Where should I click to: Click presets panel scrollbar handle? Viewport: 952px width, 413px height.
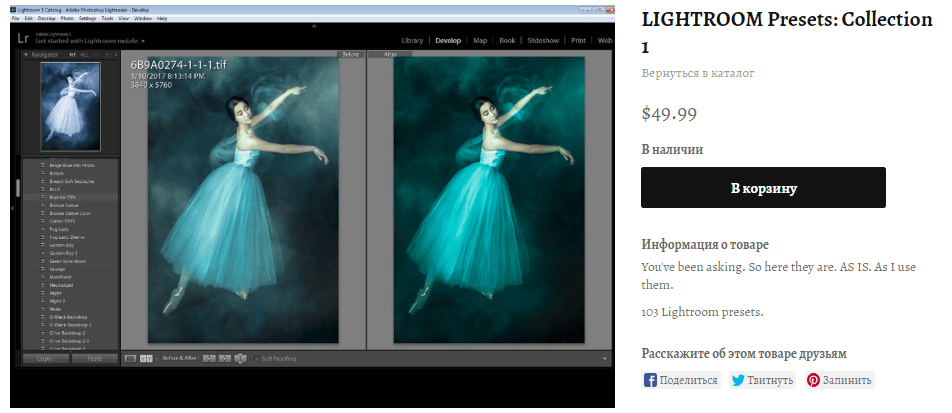coord(18,188)
